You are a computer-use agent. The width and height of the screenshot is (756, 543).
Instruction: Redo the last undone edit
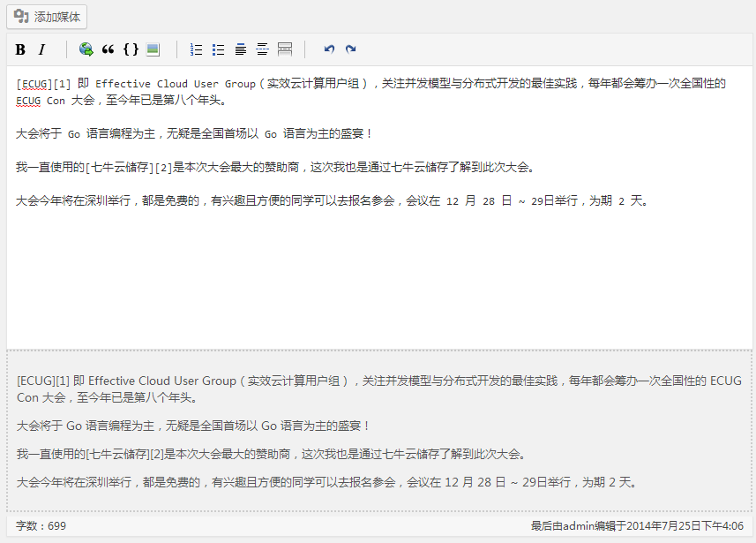(351, 49)
